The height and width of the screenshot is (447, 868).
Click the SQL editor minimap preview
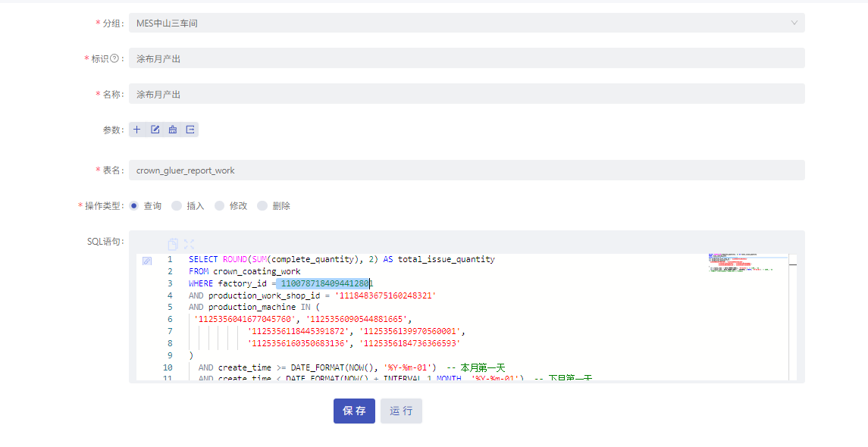(x=747, y=263)
